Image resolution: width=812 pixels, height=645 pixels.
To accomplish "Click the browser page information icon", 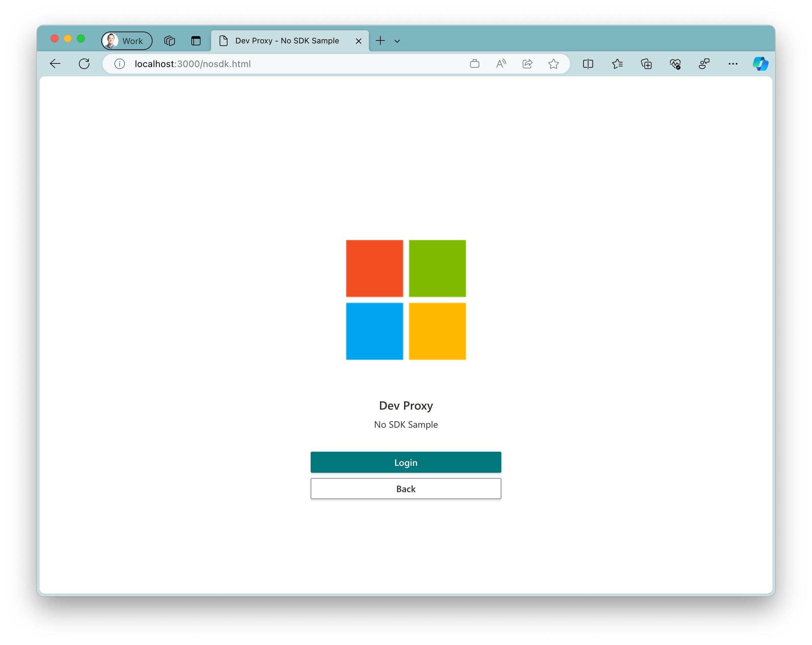I will point(119,63).
